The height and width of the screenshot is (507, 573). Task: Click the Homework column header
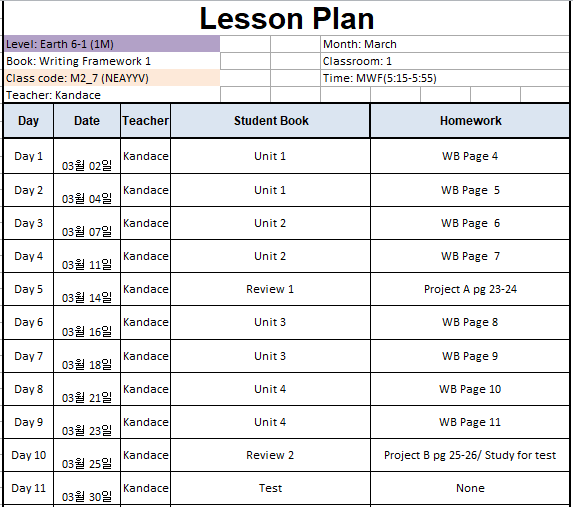click(470, 121)
